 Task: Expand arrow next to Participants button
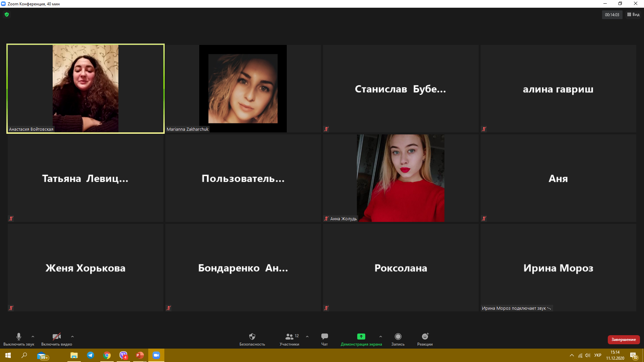307,336
